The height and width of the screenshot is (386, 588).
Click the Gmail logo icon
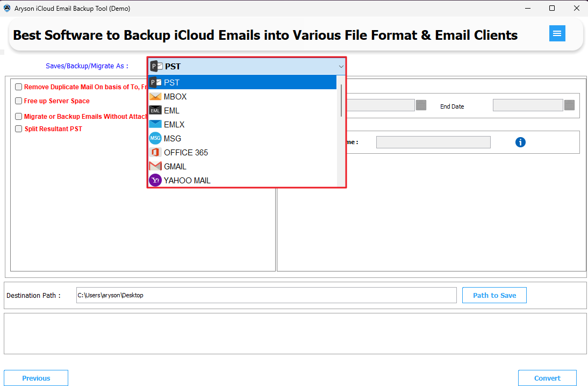pyautogui.click(x=155, y=166)
